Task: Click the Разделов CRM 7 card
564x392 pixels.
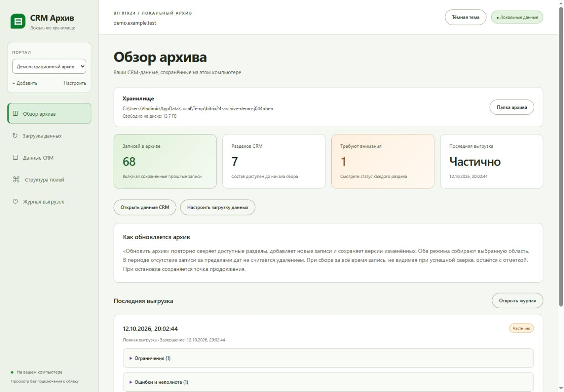Action: tap(274, 161)
